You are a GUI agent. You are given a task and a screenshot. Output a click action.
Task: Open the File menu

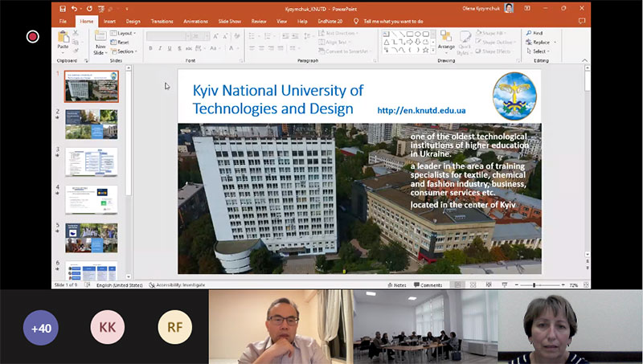point(63,22)
